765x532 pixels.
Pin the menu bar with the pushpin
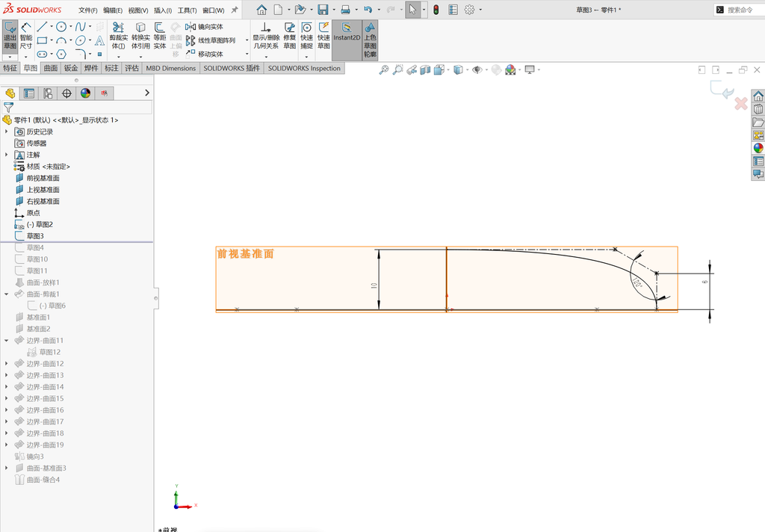[234, 10]
